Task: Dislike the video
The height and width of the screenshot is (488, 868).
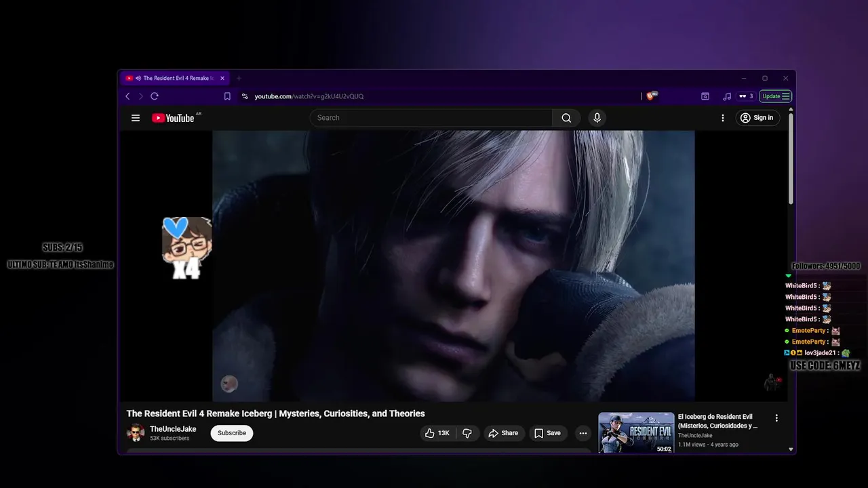Action: [467, 433]
